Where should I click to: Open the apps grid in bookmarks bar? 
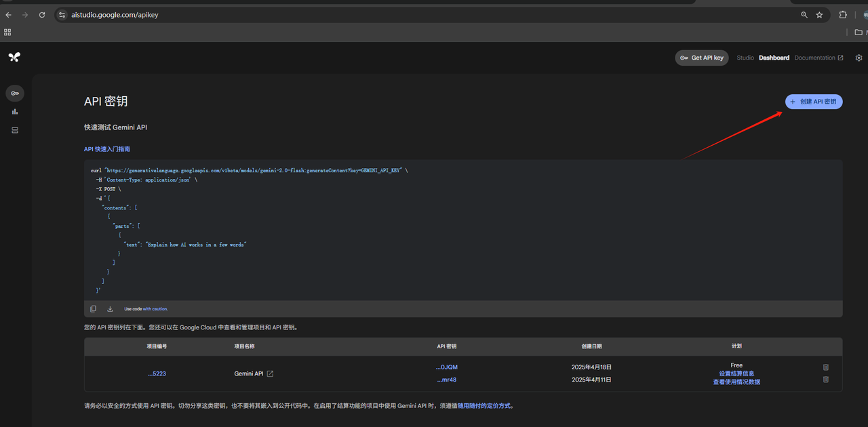(x=7, y=32)
